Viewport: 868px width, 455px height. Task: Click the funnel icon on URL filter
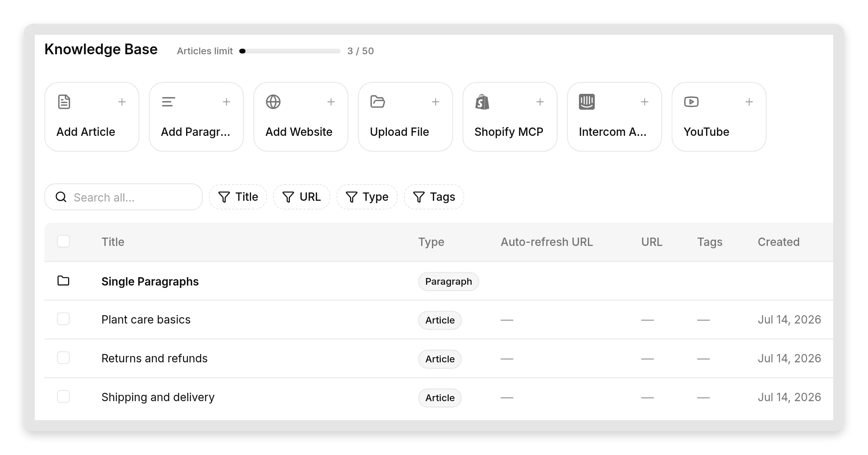coord(288,197)
